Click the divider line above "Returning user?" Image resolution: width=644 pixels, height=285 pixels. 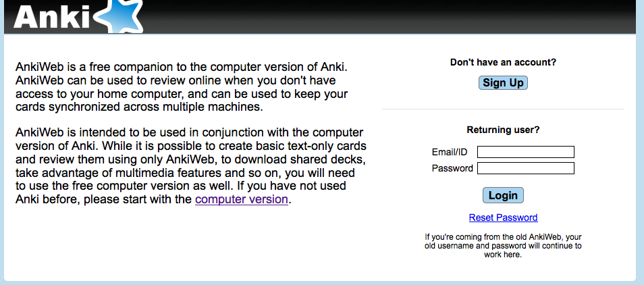click(503, 109)
